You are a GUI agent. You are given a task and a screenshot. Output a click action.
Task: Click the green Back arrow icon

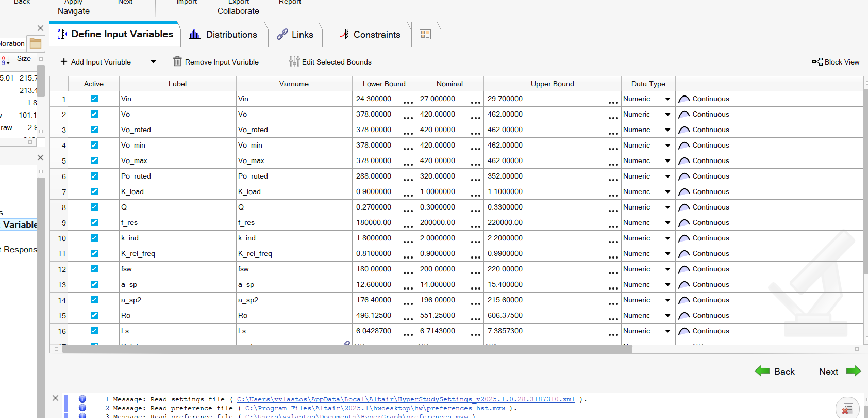(762, 371)
